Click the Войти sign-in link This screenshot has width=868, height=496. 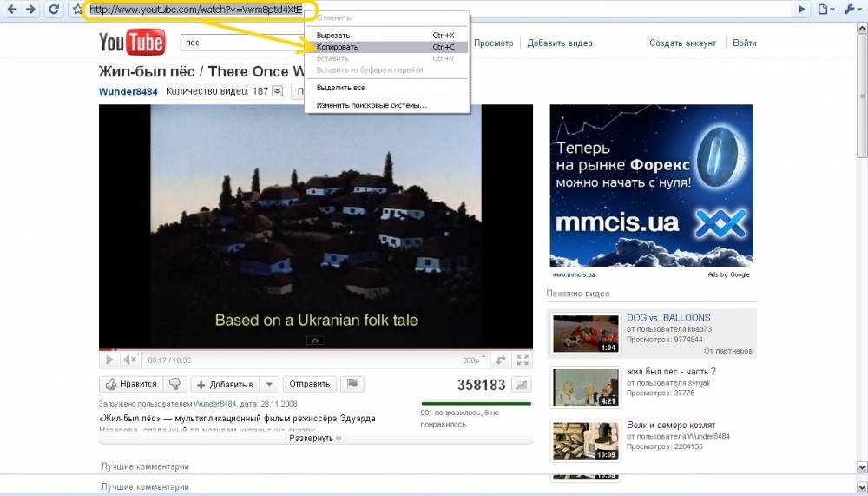coord(745,43)
